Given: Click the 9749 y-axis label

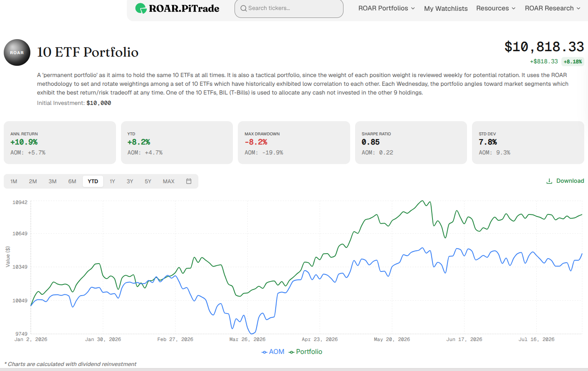Looking at the screenshot, I should tap(21, 334).
